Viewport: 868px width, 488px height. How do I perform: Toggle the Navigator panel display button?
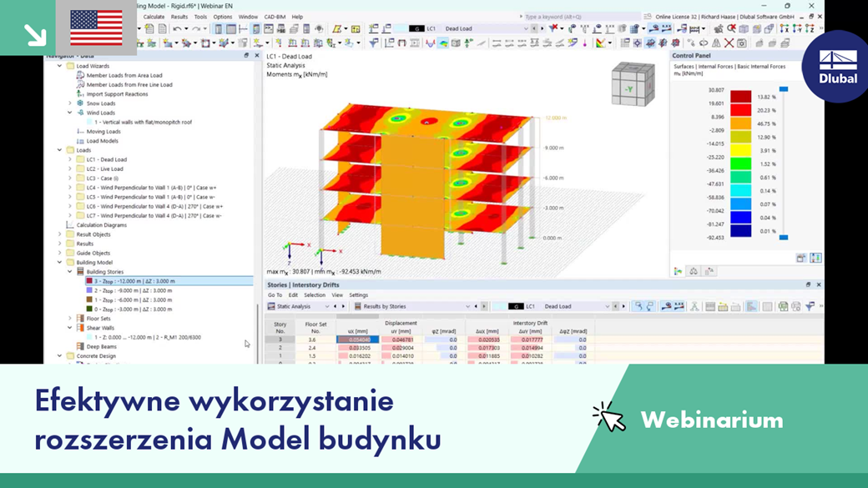219,28
